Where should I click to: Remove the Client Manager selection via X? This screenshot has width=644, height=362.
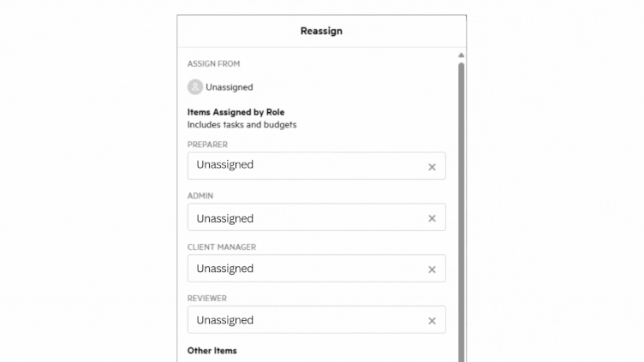click(432, 270)
